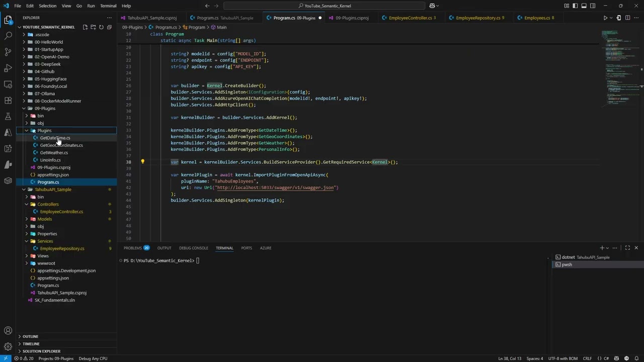Open editor more actions ellipsis

(x=636, y=18)
